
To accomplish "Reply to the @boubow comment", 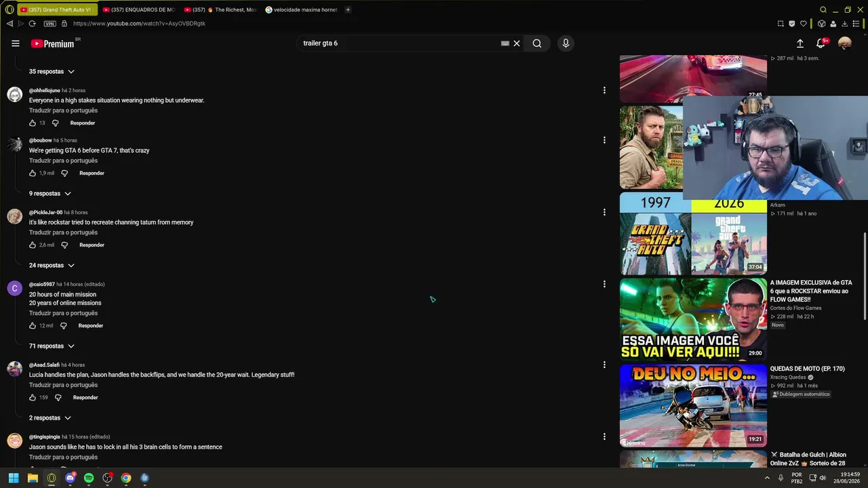I will click(x=92, y=174).
